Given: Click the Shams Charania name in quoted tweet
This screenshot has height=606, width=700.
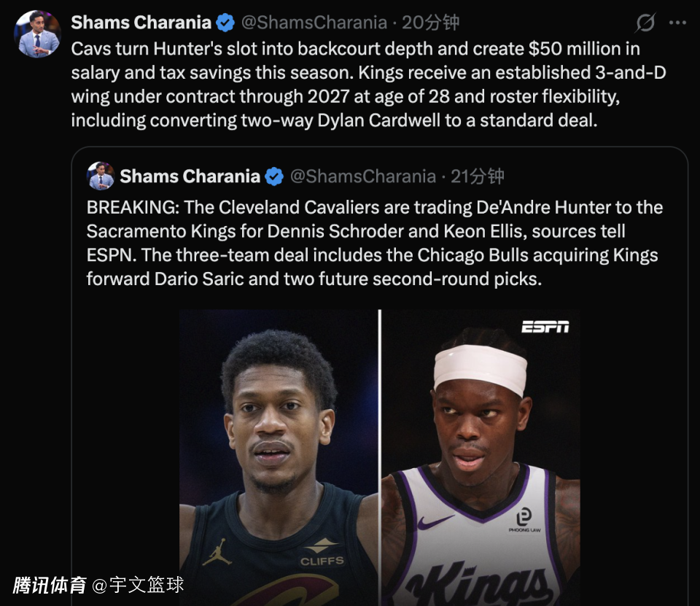Looking at the screenshot, I should 190,176.
